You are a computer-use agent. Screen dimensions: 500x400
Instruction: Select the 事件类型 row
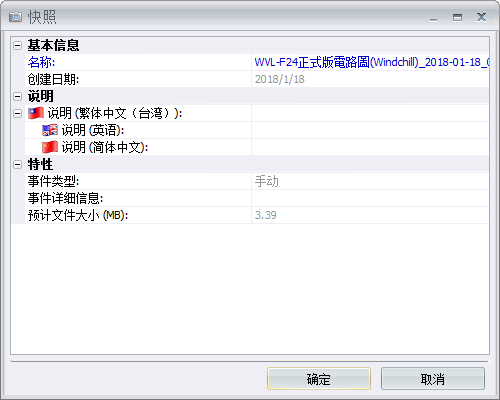coord(257,181)
